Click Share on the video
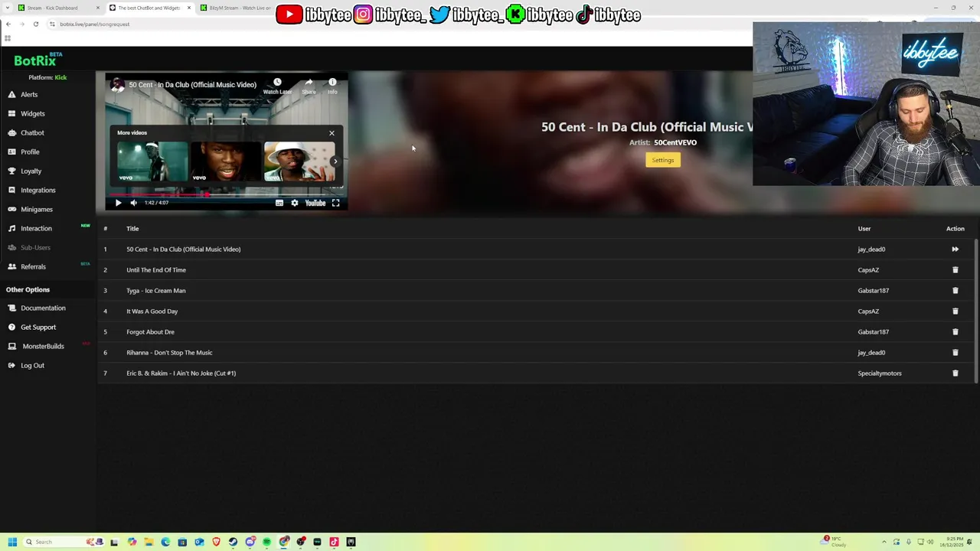Viewport: 980px width, 551px height. (309, 86)
